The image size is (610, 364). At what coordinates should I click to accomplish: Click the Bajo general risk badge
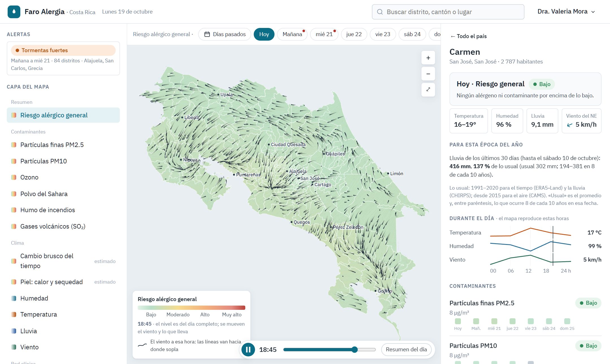[542, 84]
